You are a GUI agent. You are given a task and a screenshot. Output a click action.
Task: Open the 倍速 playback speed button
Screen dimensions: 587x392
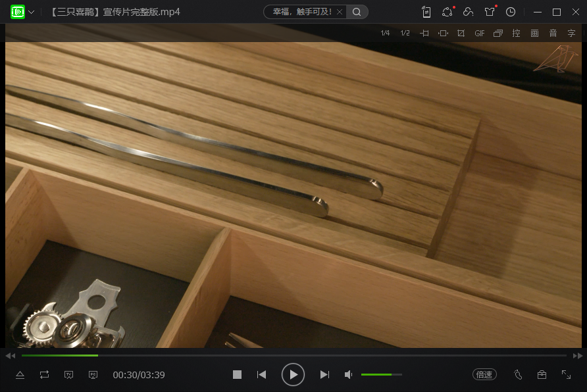pos(484,374)
